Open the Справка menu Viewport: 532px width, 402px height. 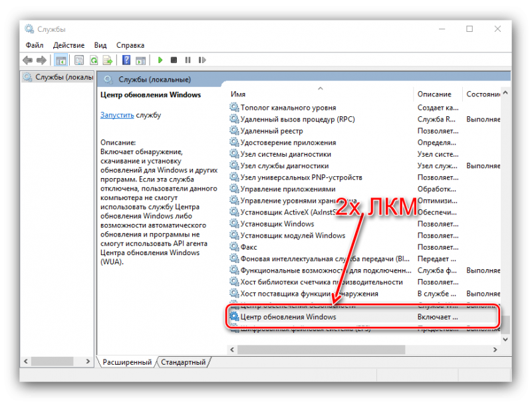[130, 45]
